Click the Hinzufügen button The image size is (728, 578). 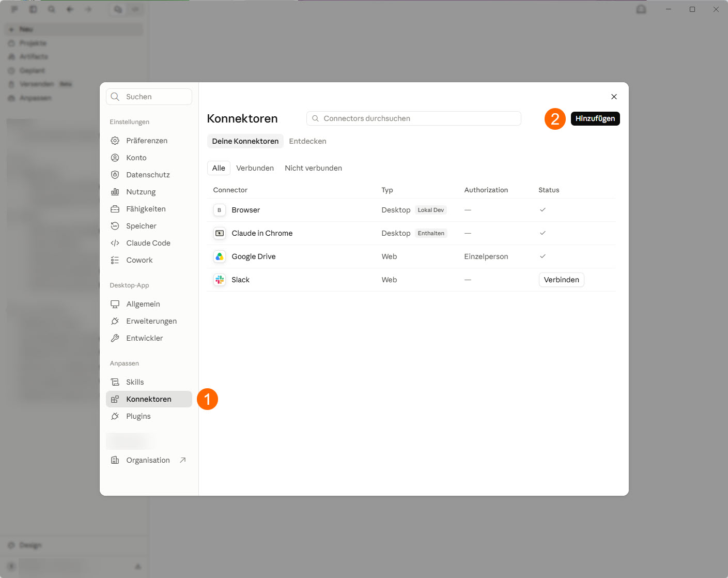tap(595, 118)
